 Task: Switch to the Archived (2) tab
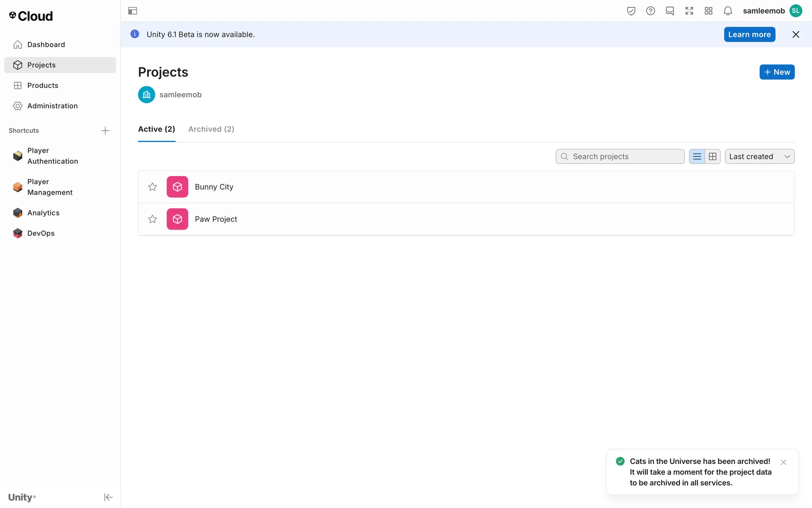click(211, 129)
